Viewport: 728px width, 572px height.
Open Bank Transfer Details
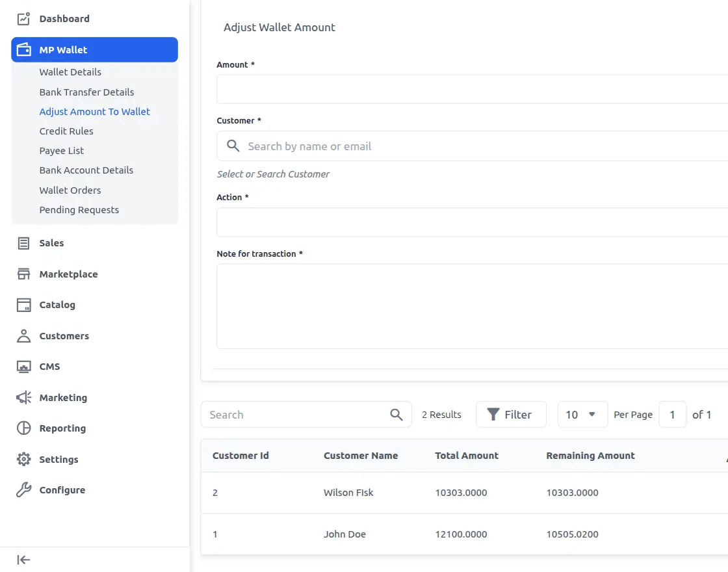pos(86,92)
